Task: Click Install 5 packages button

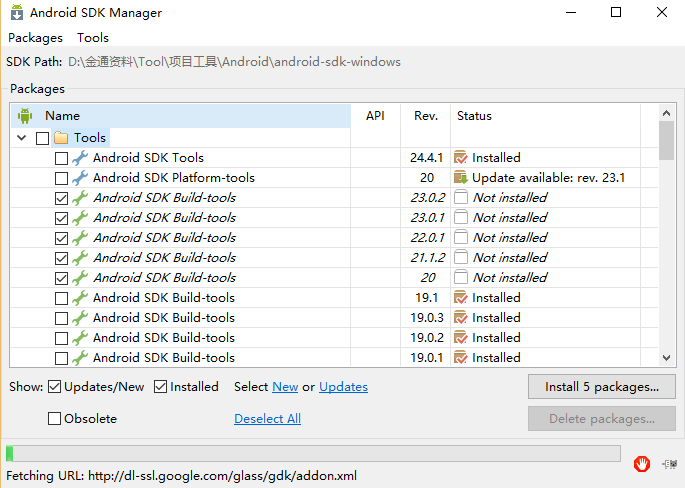Action: [601, 387]
